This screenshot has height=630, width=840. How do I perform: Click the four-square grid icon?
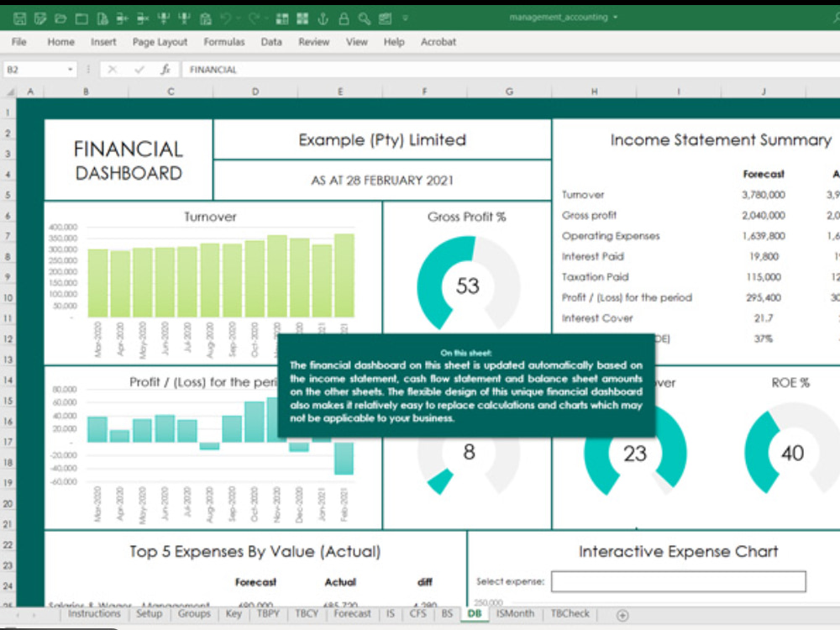click(302, 18)
